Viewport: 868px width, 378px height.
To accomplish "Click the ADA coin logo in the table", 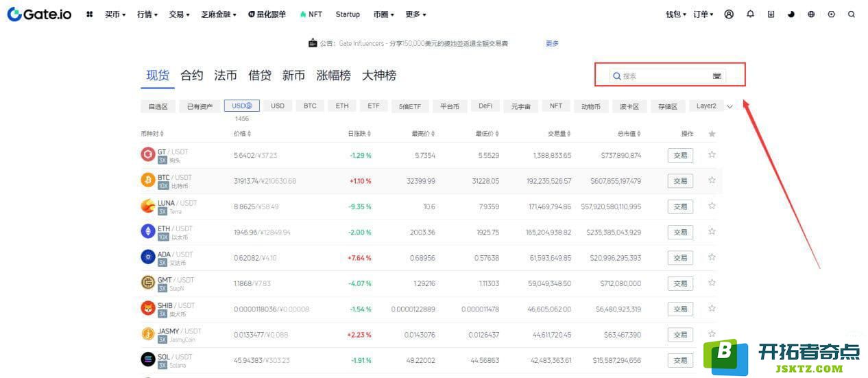I will coord(147,257).
